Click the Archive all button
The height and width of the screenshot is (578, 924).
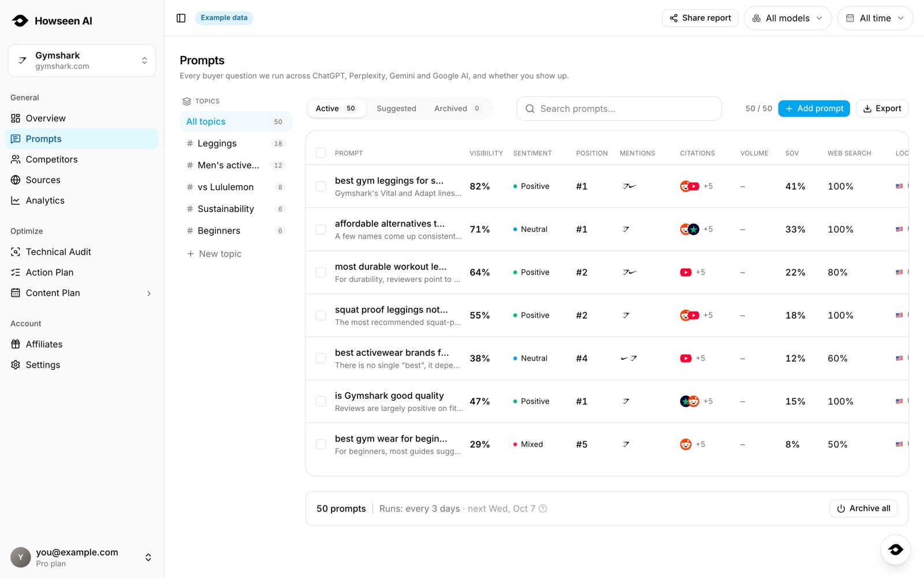click(863, 509)
